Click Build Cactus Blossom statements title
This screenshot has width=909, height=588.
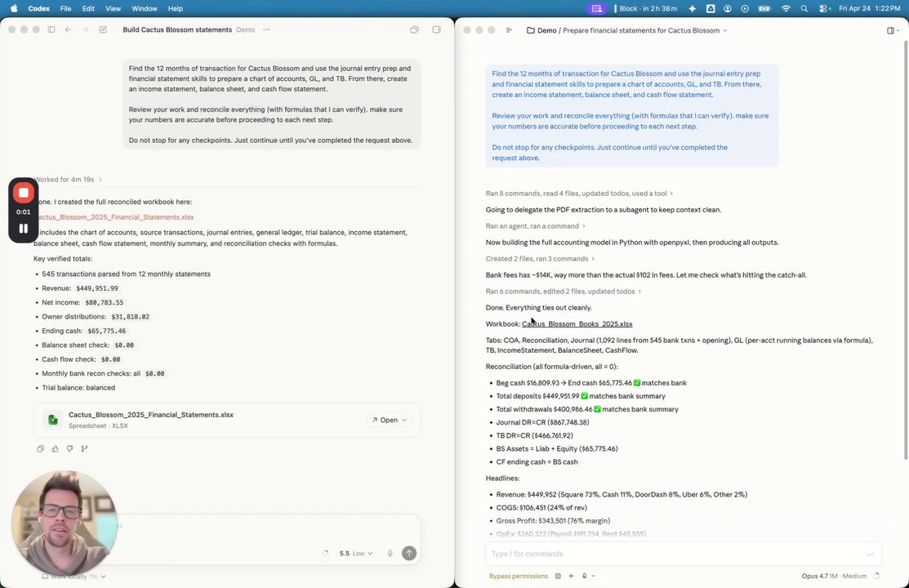point(176,29)
